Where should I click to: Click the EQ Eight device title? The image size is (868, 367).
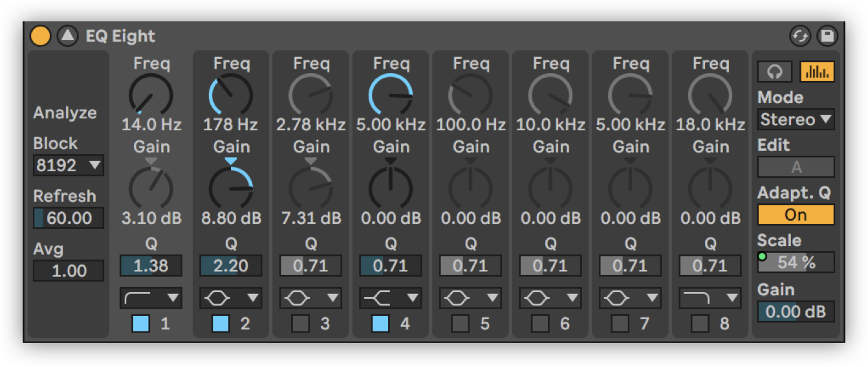pos(120,36)
